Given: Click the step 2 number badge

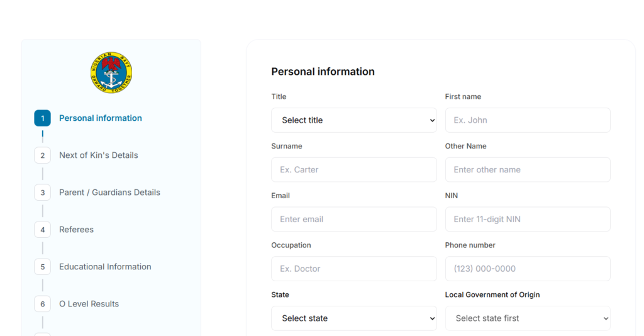Looking at the screenshot, I should coord(43,155).
